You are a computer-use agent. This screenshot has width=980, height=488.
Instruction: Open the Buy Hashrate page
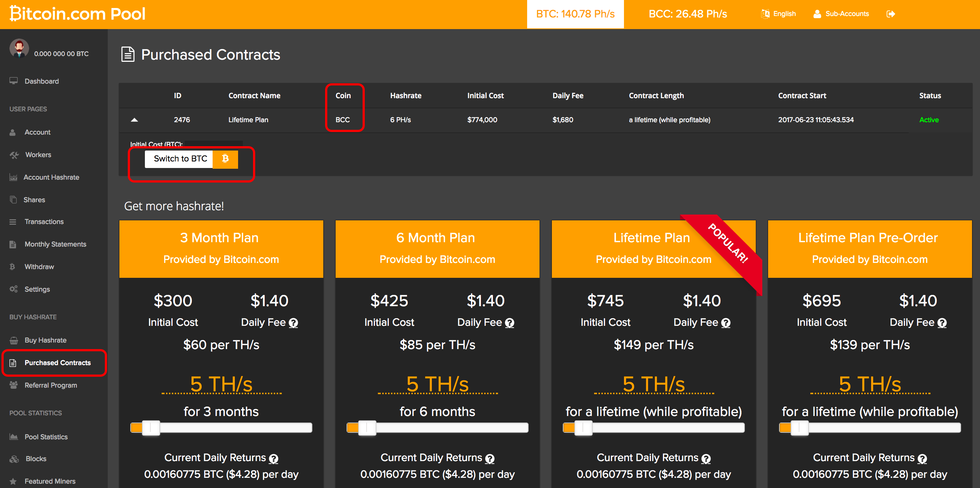pyautogui.click(x=45, y=340)
